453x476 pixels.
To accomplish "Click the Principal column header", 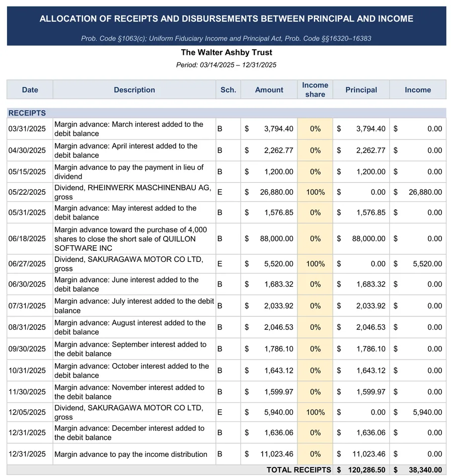I will (361, 90).
